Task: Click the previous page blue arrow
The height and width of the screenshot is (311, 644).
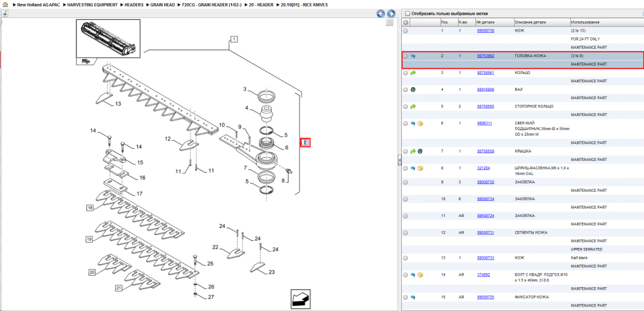Action: click(381, 14)
